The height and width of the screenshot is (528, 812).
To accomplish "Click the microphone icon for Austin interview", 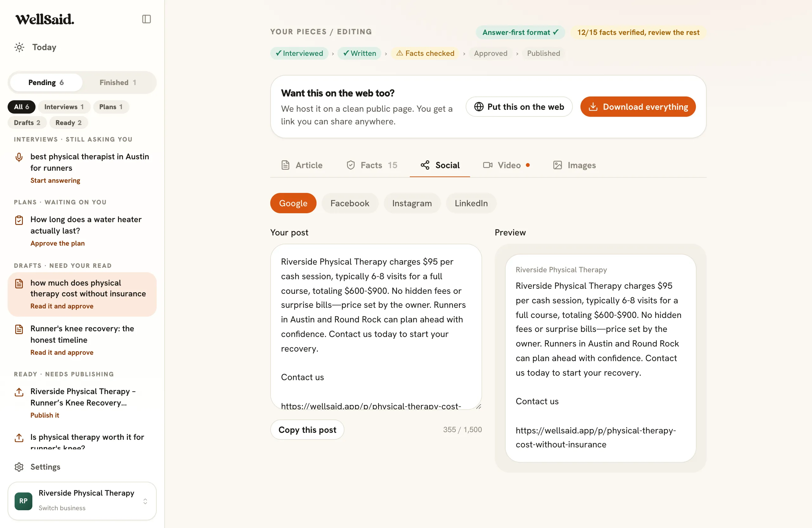I will (19, 157).
